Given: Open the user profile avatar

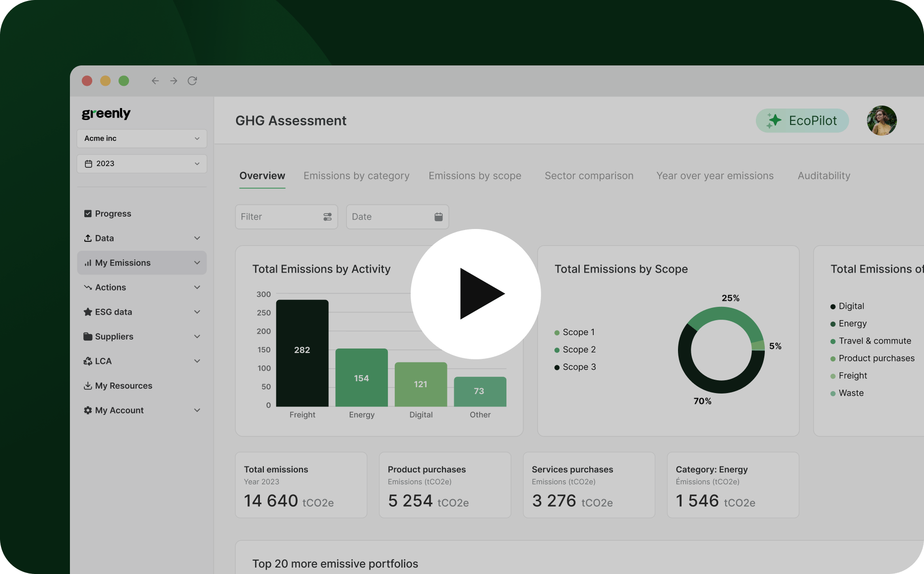Looking at the screenshot, I should click(x=882, y=120).
